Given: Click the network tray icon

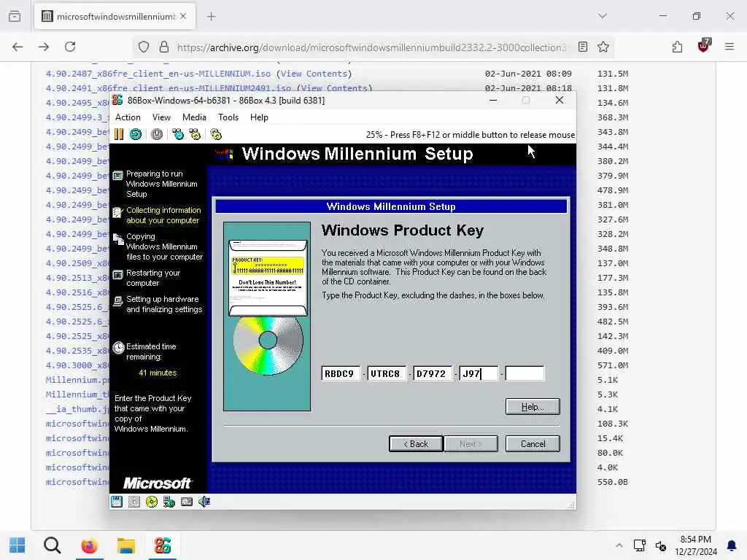Looking at the screenshot, I should click(639, 545).
